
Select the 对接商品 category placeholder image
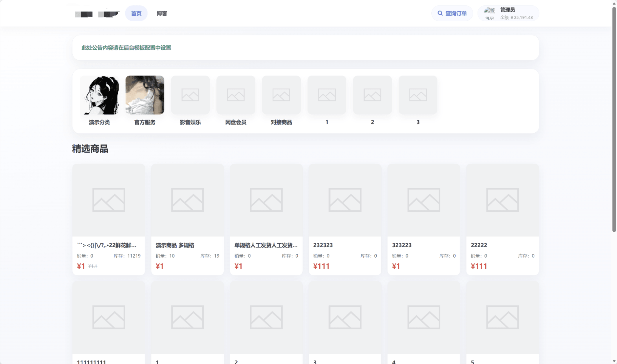coord(281,95)
